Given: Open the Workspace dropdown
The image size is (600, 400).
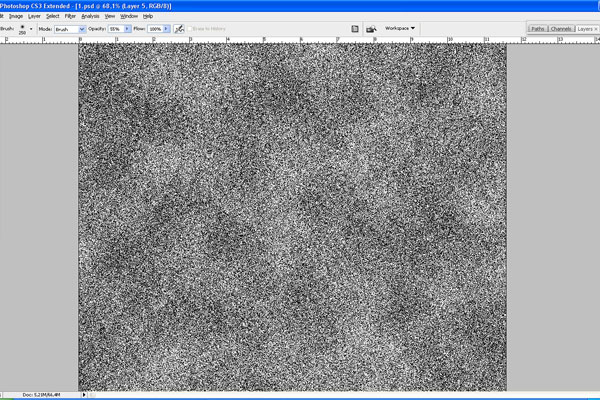Looking at the screenshot, I should pos(400,28).
